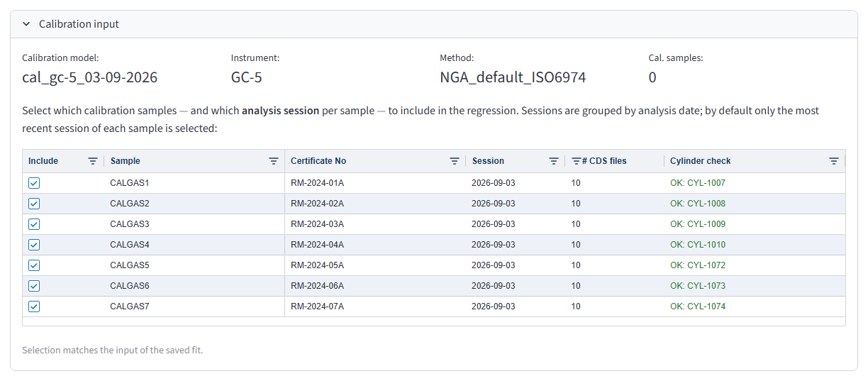Click CDS files count in CALGAS6 row
This screenshot has width=868, height=381.
[x=576, y=286]
